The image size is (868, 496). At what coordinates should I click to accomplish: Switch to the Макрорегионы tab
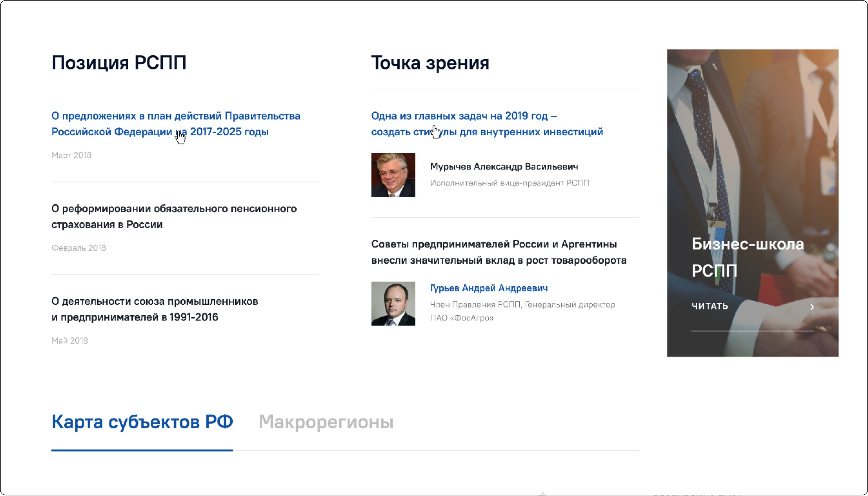point(326,422)
